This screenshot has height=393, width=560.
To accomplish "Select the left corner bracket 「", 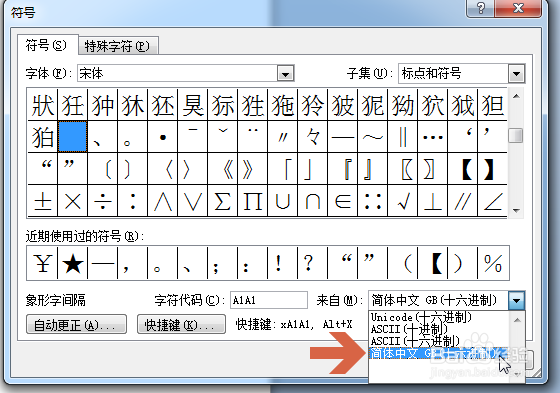I will 282,169.
